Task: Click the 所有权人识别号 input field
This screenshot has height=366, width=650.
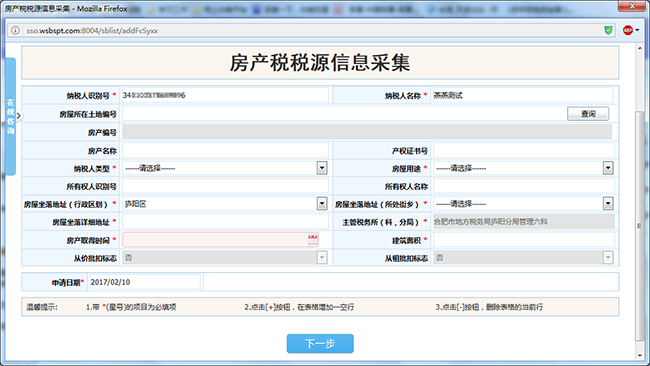Action: 225,186
